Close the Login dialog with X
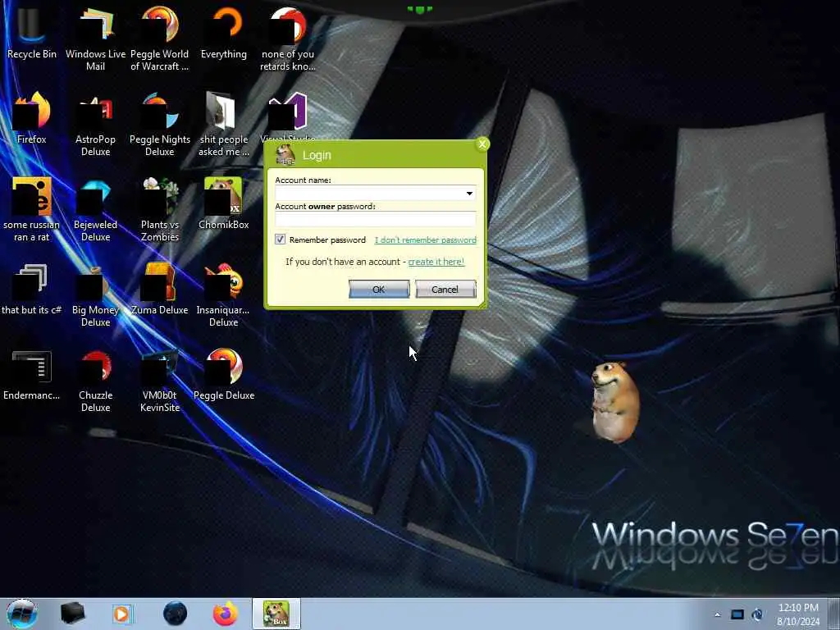This screenshot has height=630, width=840. (482, 144)
